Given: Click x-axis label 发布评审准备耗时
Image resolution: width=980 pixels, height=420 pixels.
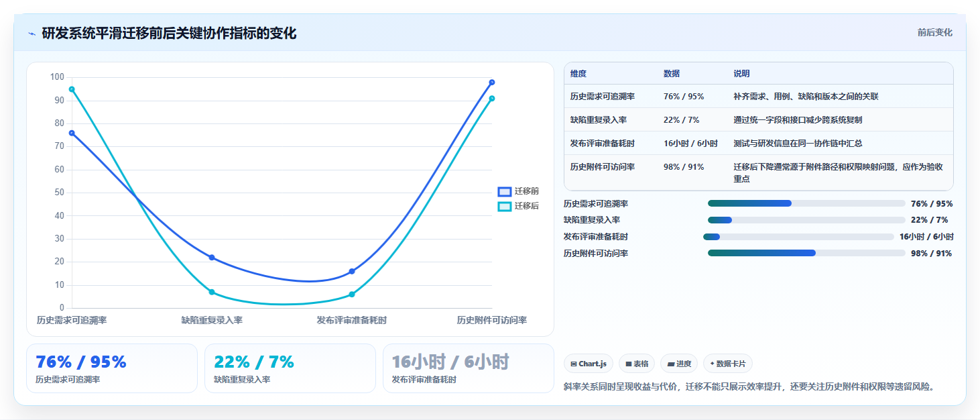Looking at the screenshot, I should click(x=352, y=321).
